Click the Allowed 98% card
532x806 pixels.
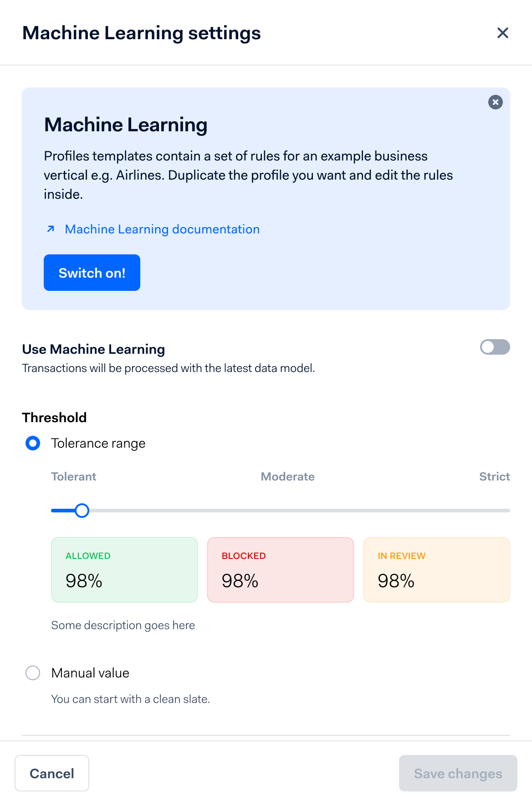tap(124, 570)
